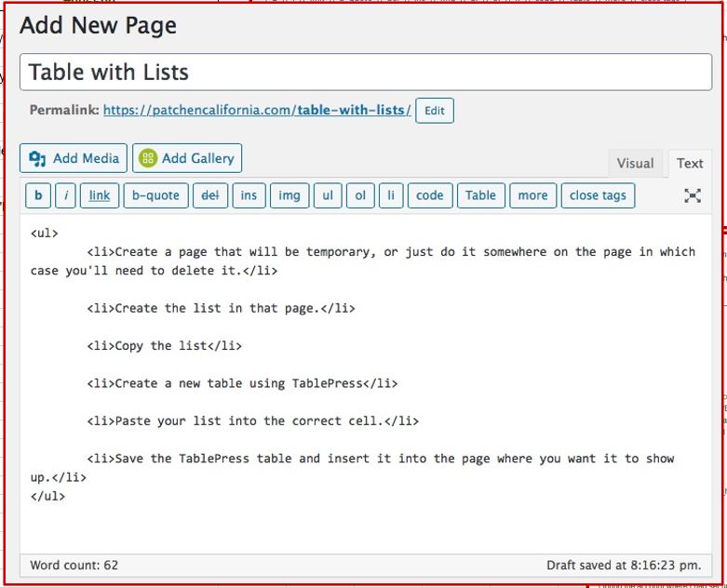Click the distraction-free fullscreen icon

pos(693,195)
